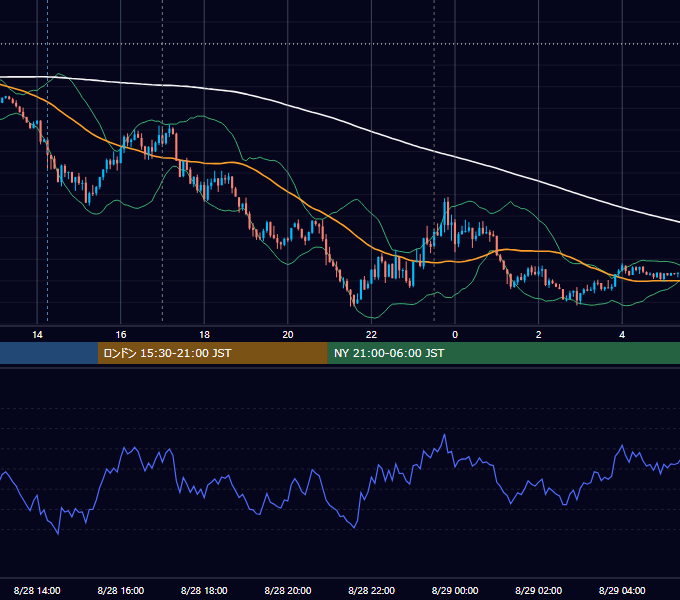This screenshot has width=680, height=600.
Task: Select the 22 hour label on price chart axis
Action: point(371,335)
